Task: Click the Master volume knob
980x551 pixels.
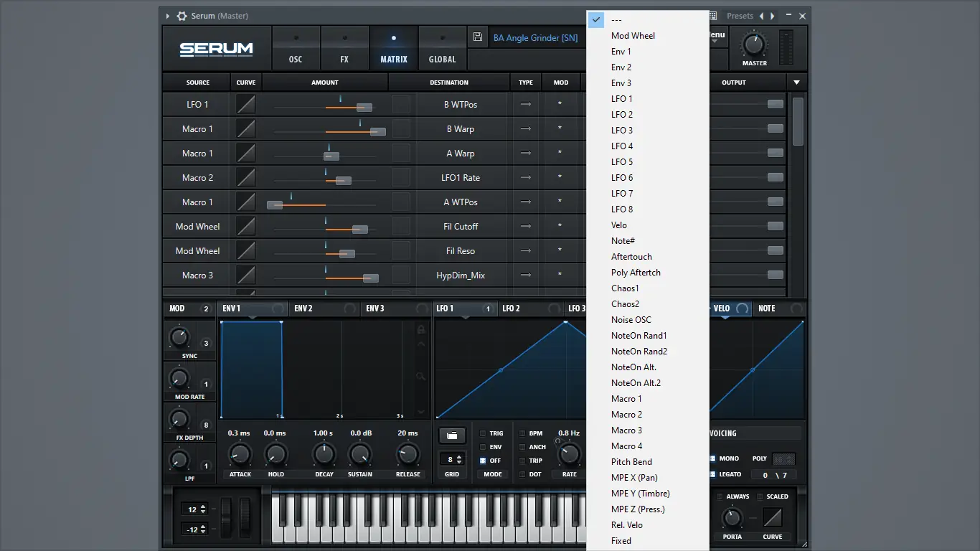Action: (x=754, y=44)
